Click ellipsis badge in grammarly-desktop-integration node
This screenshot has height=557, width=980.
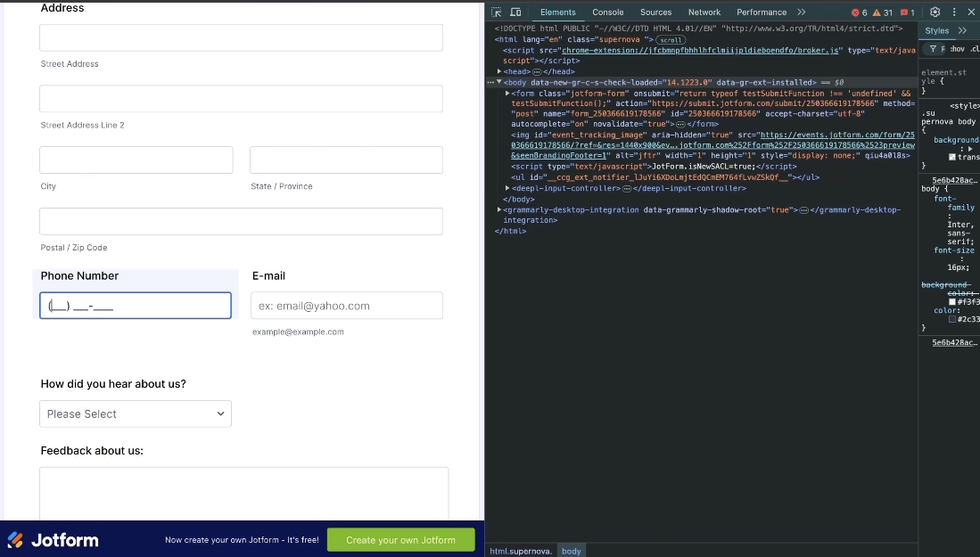(x=803, y=210)
